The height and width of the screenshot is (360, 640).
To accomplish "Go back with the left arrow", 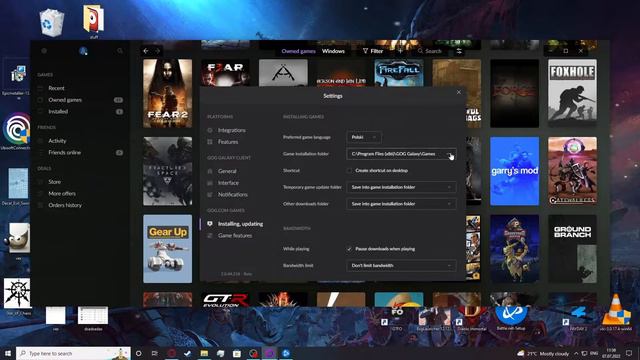I will point(146,51).
